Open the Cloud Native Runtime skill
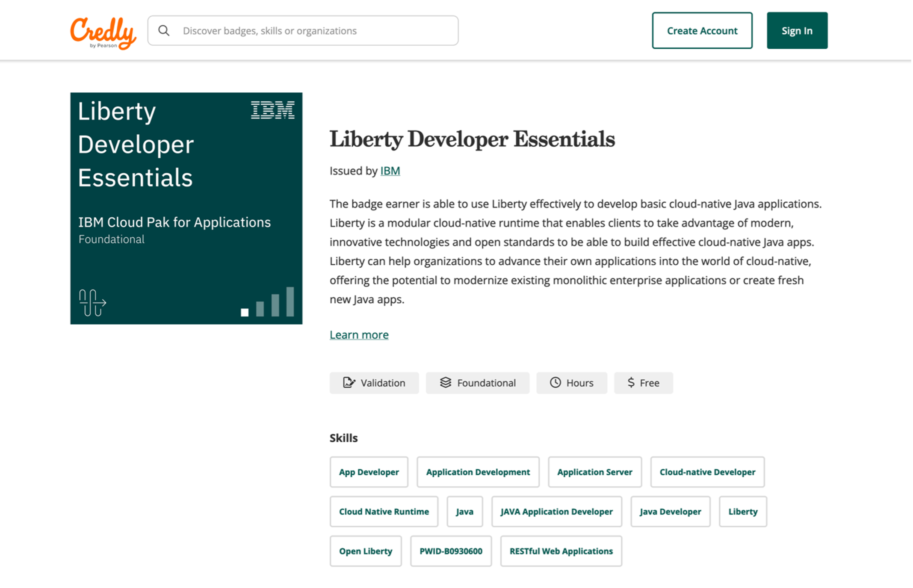 [384, 511]
